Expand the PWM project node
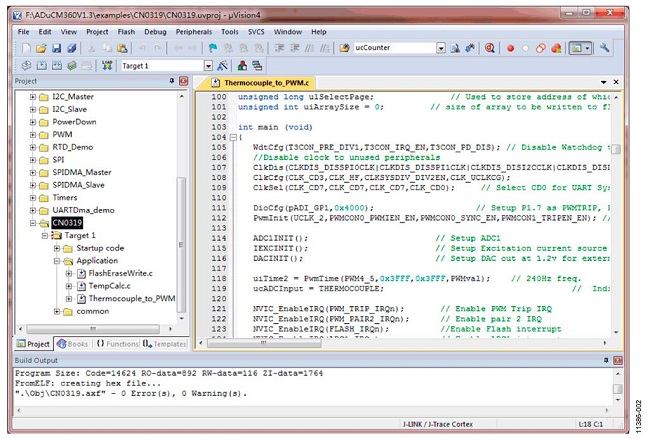 pyautogui.click(x=33, y=134)
